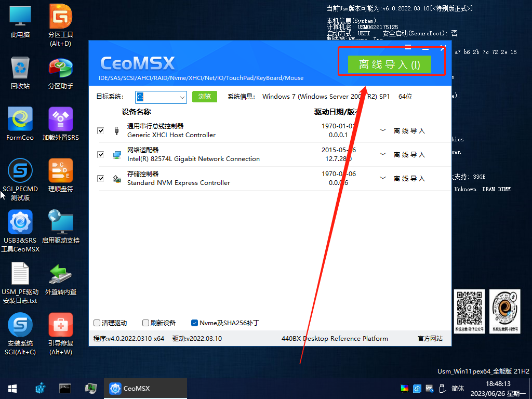Screen dimensions: 532x399
Task: Click the storage controller row icon
Action: pyautogui.click(x=117, y=179)
